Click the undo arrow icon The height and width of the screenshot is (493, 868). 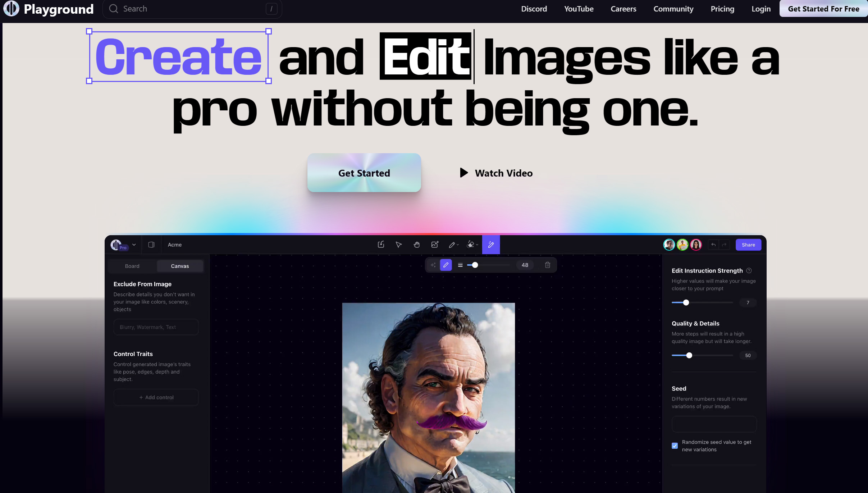713,245
